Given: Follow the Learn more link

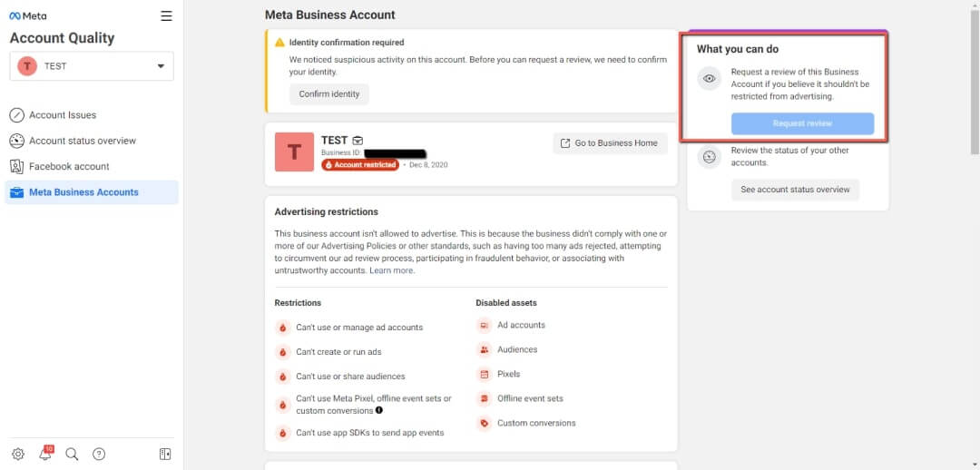Looking at the screenshot, I should [392, 270].
